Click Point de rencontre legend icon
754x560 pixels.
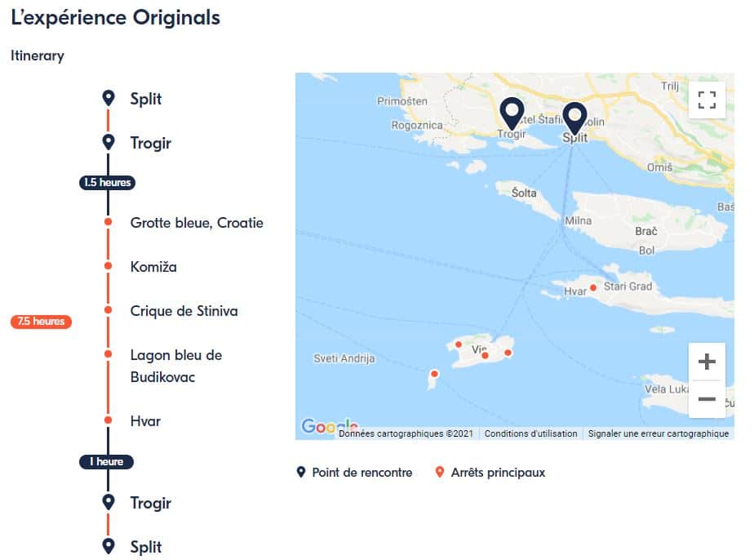(301, 473)
